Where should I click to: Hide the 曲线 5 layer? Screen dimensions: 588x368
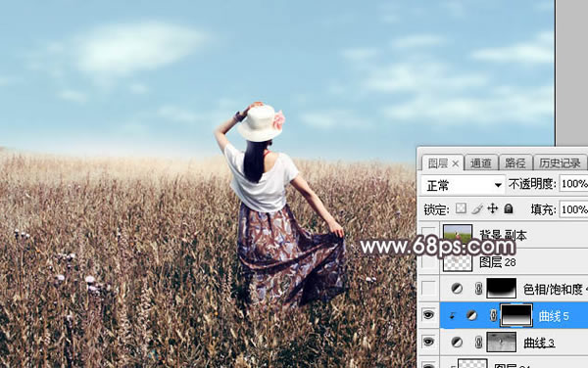point(428,315)
